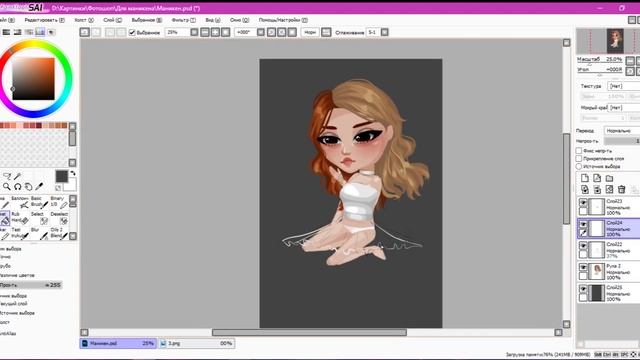640x360 pixels.
Task: Pick the hand pan tool
Action: (x=28, y=187)
